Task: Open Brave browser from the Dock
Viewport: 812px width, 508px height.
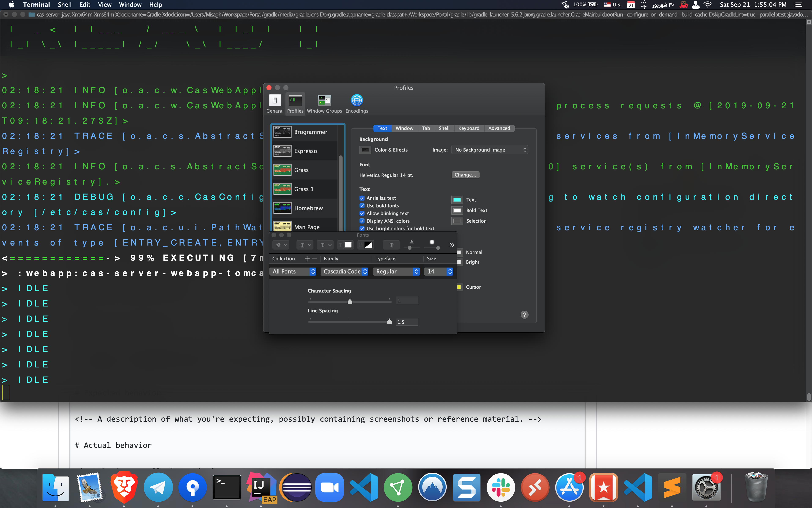Action: click(124, 487)
